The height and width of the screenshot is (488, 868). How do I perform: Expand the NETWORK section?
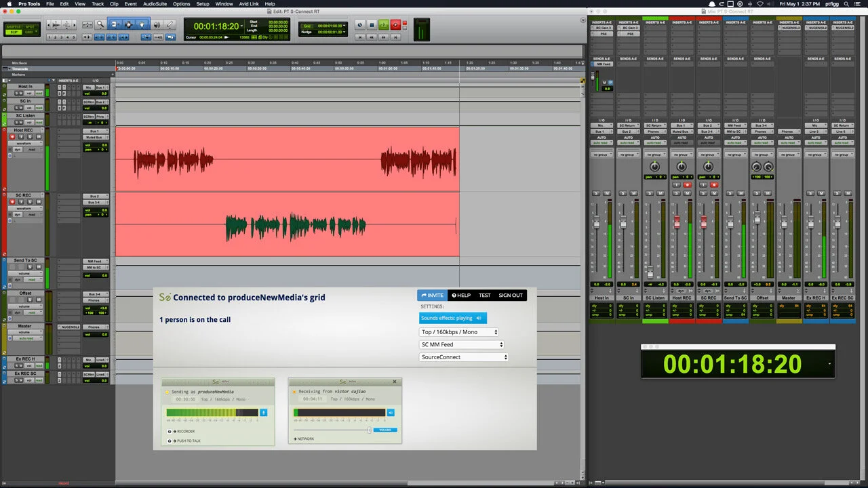tap(304, 439)
